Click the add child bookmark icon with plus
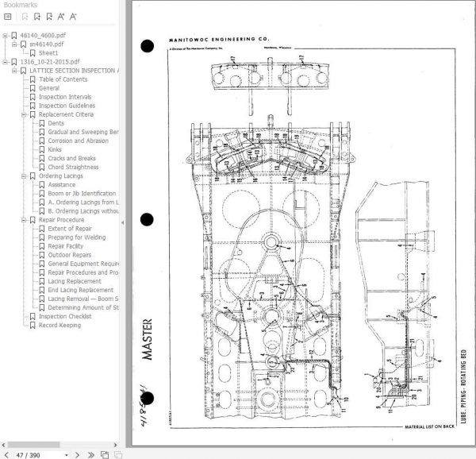Screen dimensions: 476x459 coord(37,17)
